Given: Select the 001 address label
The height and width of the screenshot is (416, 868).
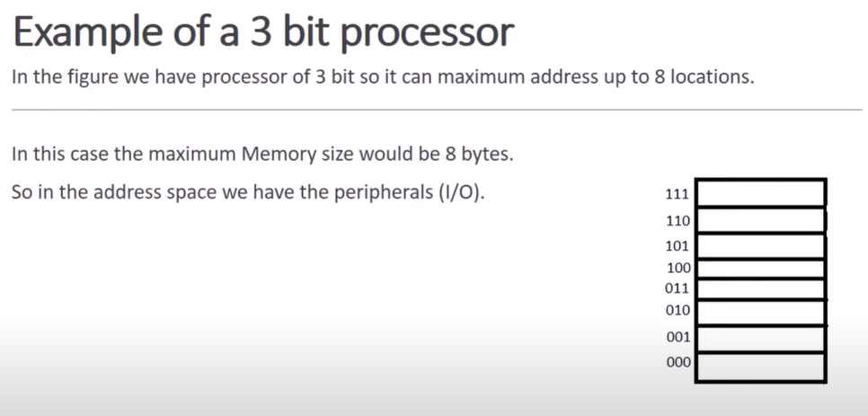Looking at the screenshot, I should click(x=678, y=337).
